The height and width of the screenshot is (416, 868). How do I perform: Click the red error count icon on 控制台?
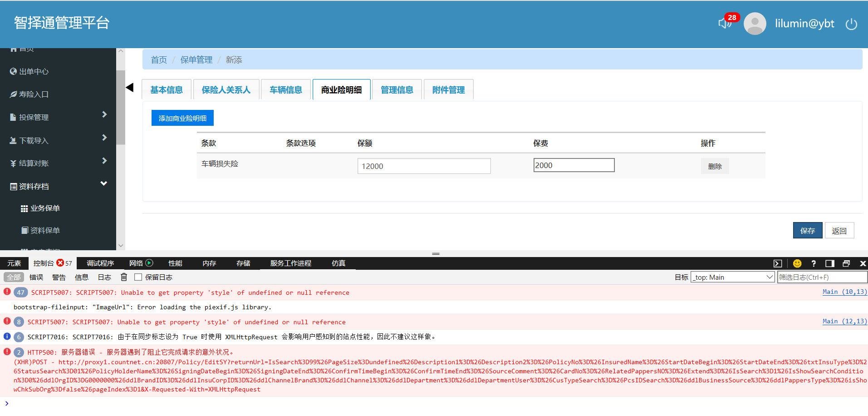coord(60,263)
